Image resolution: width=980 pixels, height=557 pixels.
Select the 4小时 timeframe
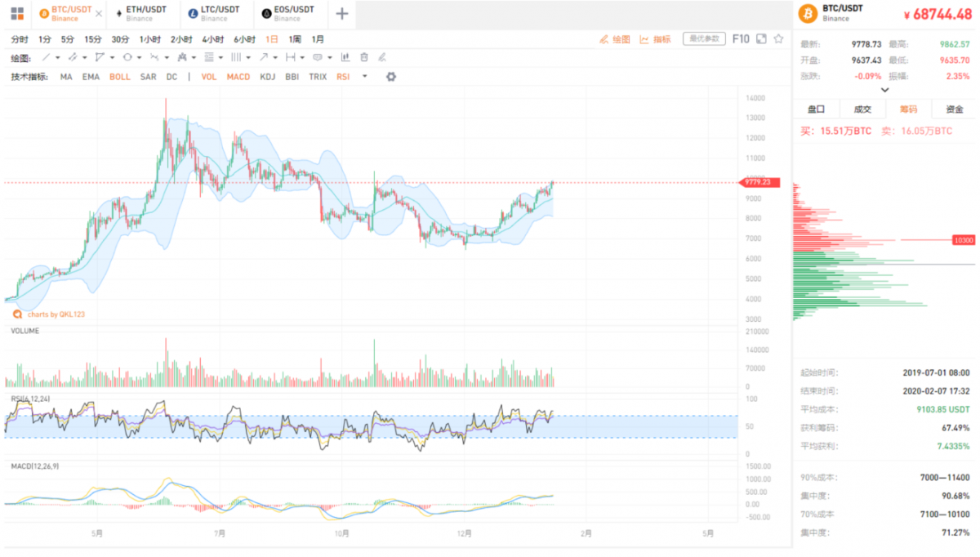213,39
